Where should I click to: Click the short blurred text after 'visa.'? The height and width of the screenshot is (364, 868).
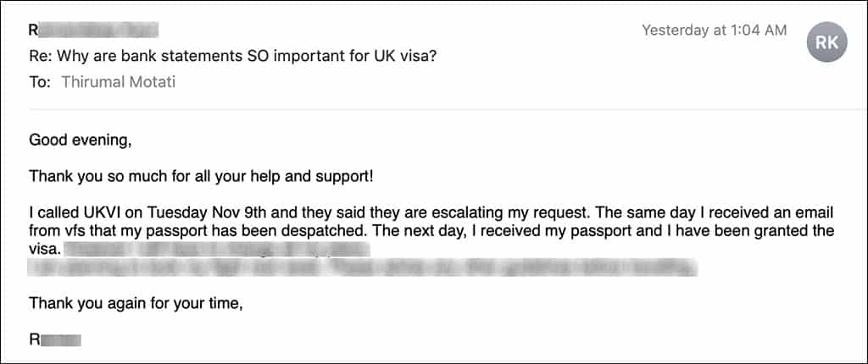point(216,249)
